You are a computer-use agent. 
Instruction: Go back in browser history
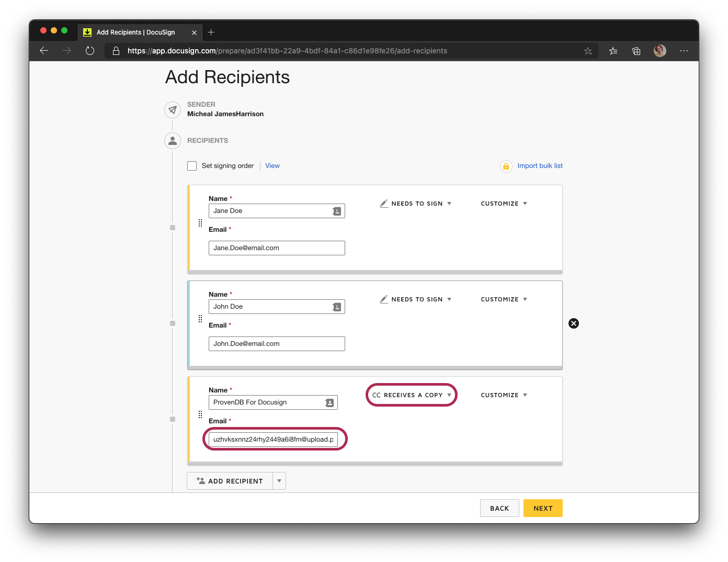tap(44, 51)
